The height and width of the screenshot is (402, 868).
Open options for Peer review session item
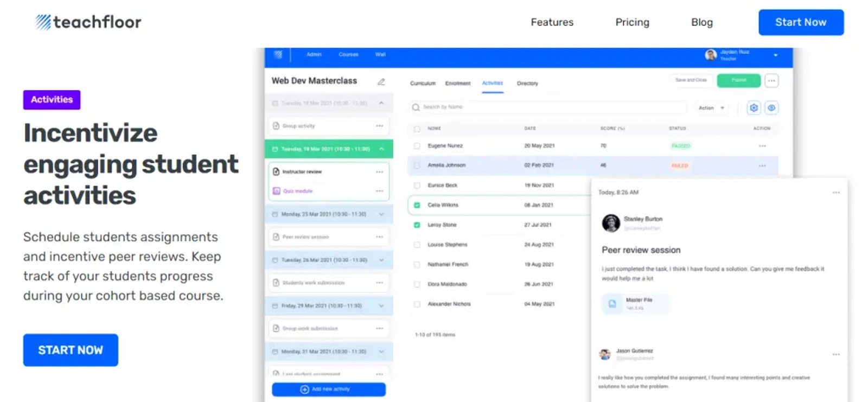point(379,237)
